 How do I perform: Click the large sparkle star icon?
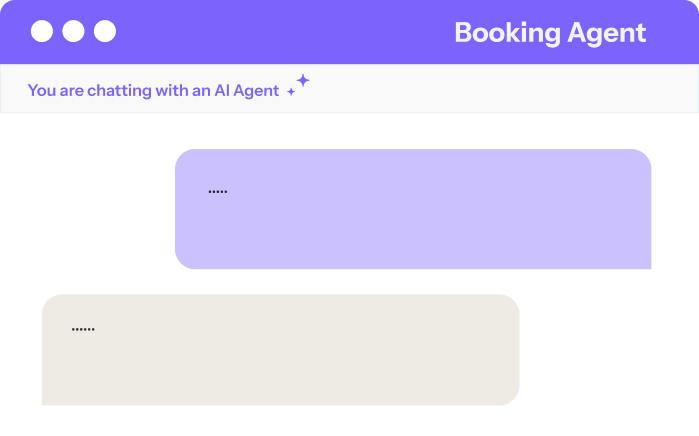[302, 80]
